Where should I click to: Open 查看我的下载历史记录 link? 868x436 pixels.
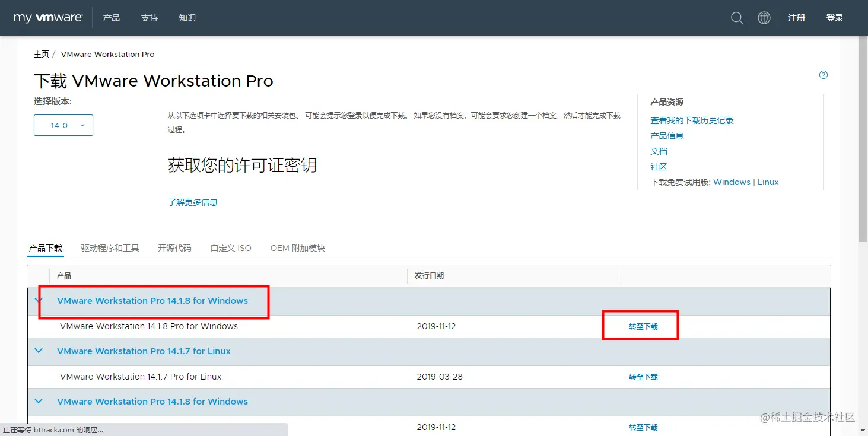click(x=692, y=120)
